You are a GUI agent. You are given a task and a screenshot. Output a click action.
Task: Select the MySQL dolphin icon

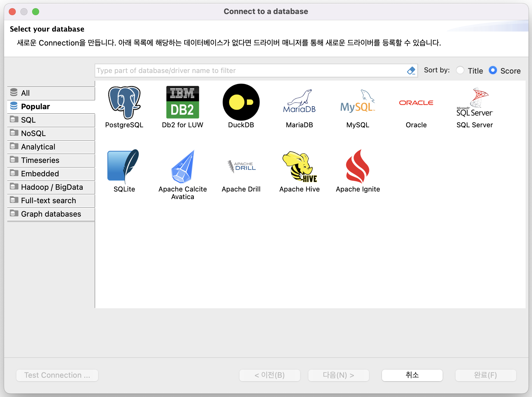pos(358,102)
